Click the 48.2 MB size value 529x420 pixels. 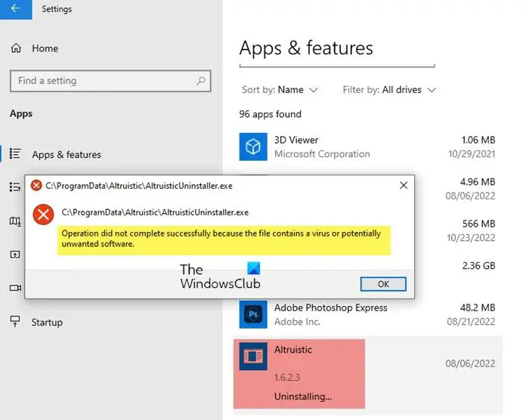click(478, 307)
